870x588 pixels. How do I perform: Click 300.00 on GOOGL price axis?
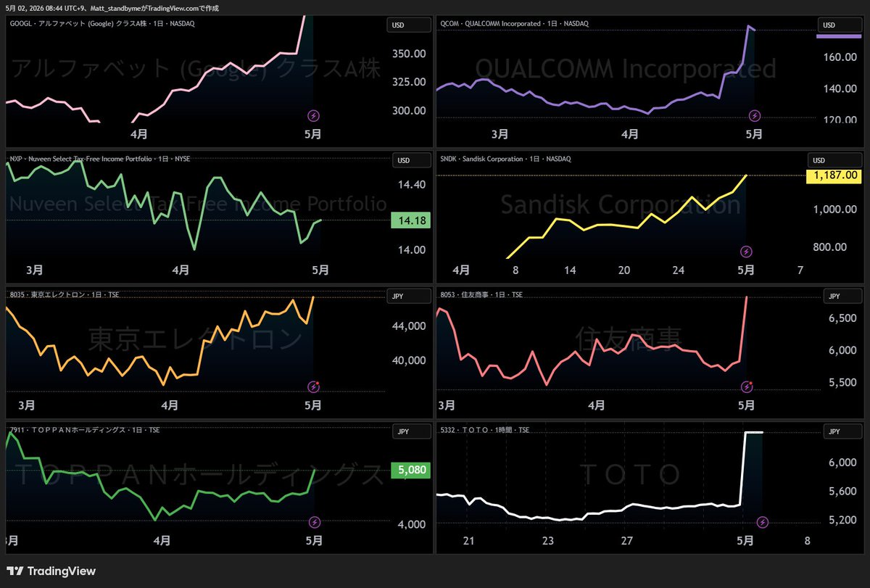click(x=410, y=110)
